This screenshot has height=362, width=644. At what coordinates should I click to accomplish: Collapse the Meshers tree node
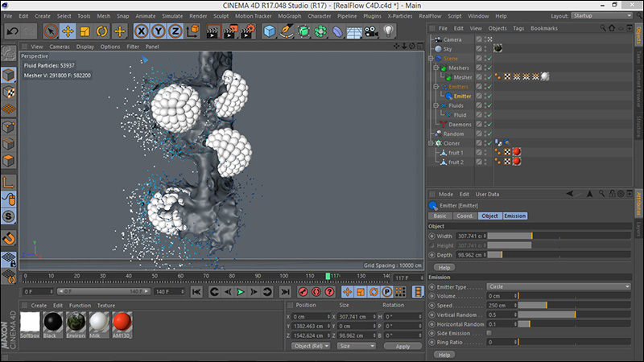[436, 68]
